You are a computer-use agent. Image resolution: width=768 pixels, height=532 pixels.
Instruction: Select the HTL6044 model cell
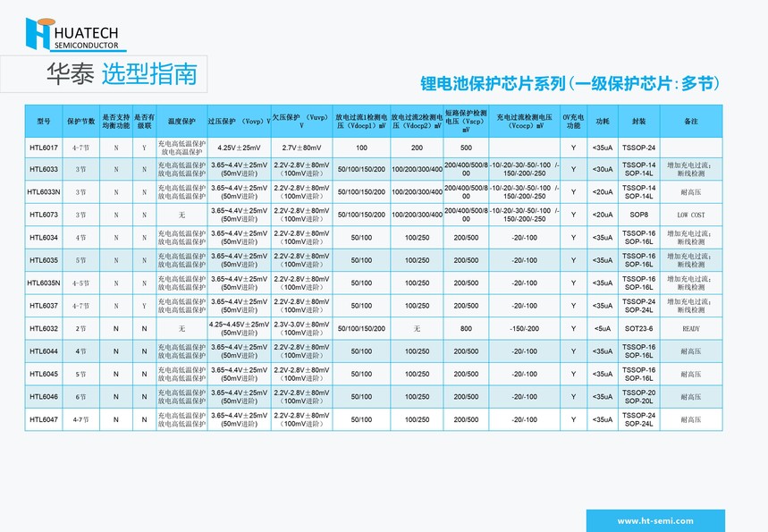point(44,351)
